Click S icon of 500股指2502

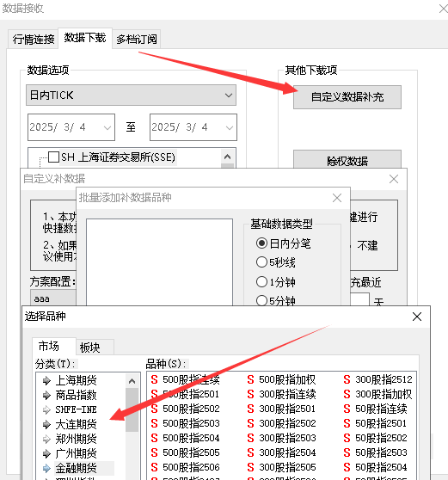click(154, 409)
